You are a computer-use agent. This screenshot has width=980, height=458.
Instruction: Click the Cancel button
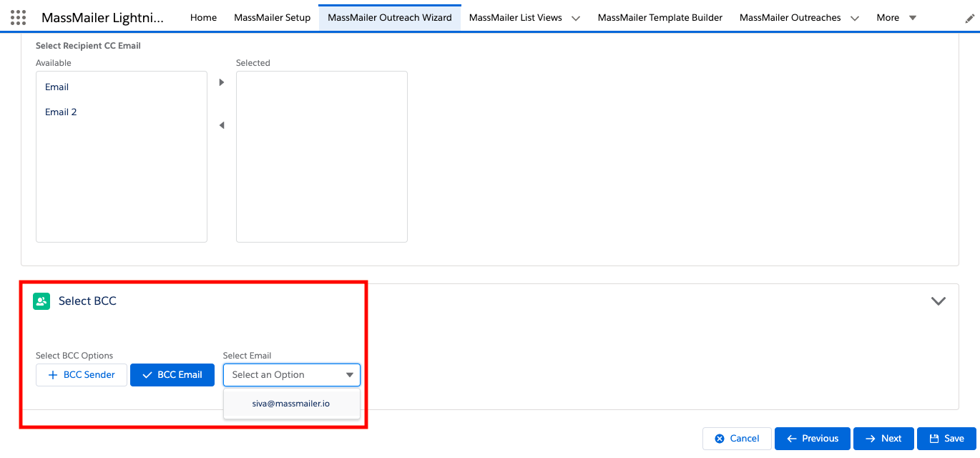coord(737,439)
